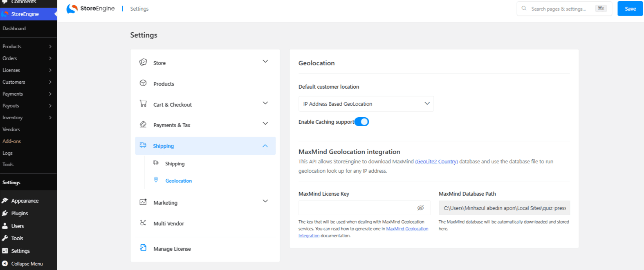Expand Products submenu arrow in sidebar
This screenshot has width=644, height=270.
(x=50, y=47)
